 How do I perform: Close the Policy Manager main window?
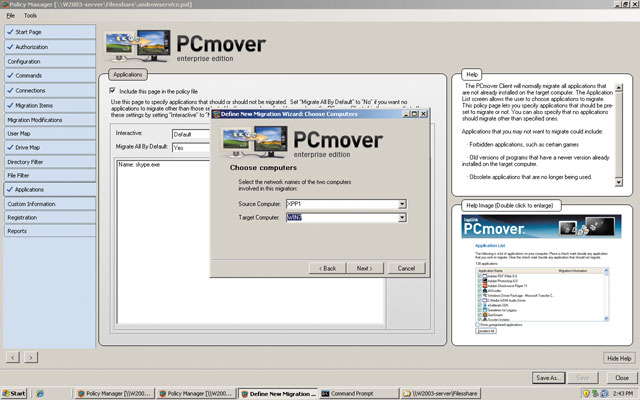(x=635, y=4)
